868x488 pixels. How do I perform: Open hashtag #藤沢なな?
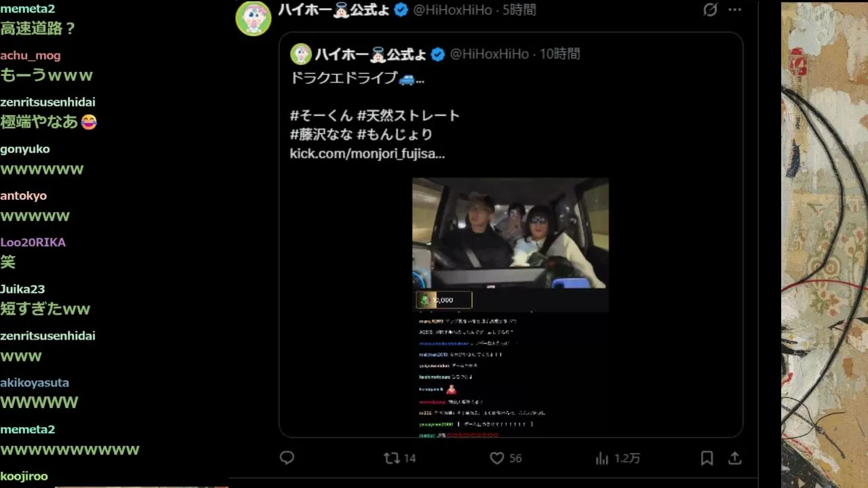(x=321, y=135)
